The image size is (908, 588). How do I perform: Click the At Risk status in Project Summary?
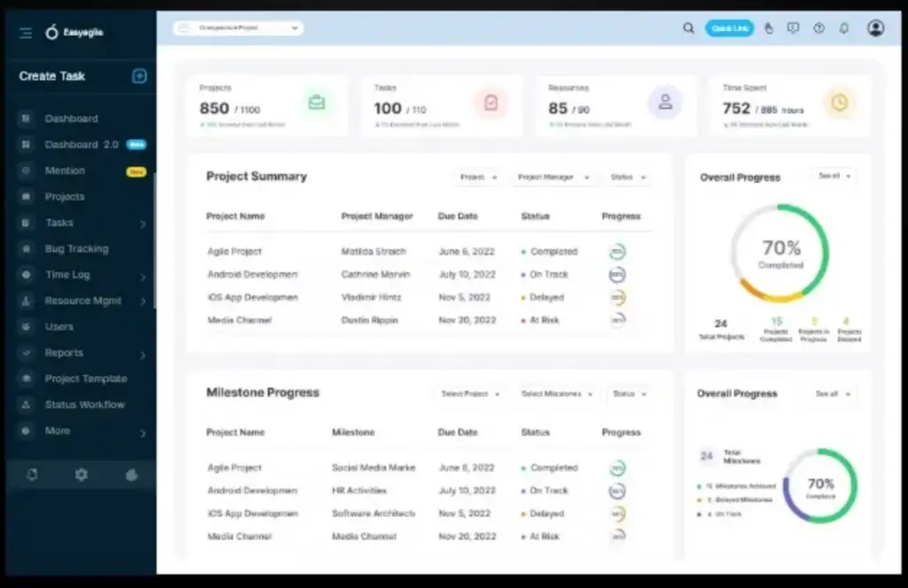click(540, 320)
